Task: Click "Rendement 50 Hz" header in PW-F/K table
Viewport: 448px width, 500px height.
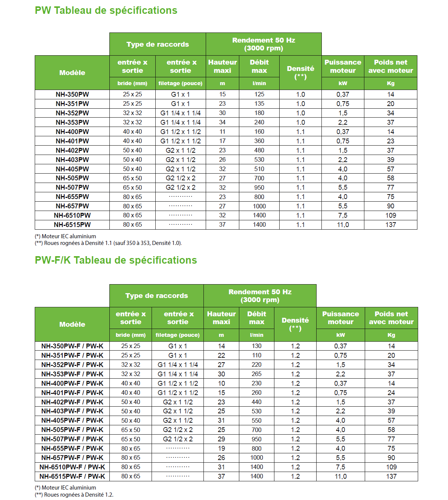Action: [x=260, y=296]
